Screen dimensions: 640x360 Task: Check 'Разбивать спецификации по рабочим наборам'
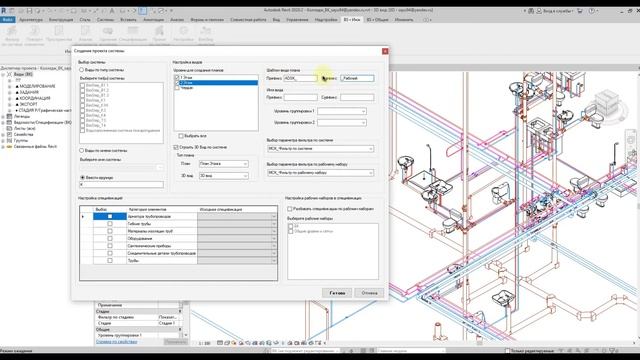tap(290, 209)
